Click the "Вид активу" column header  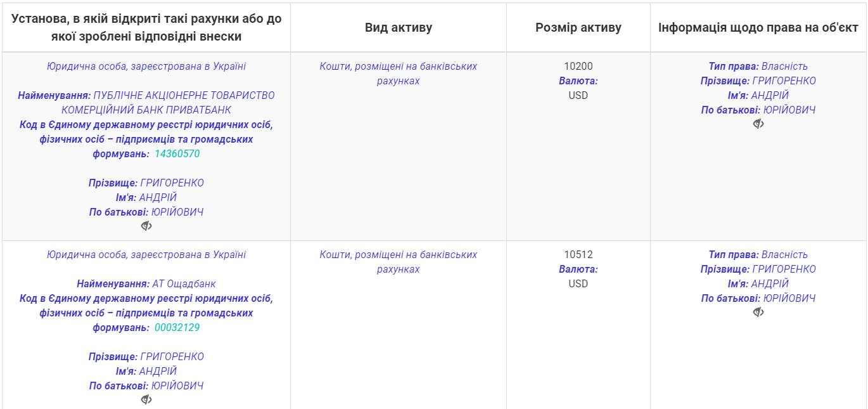[399, 27]
